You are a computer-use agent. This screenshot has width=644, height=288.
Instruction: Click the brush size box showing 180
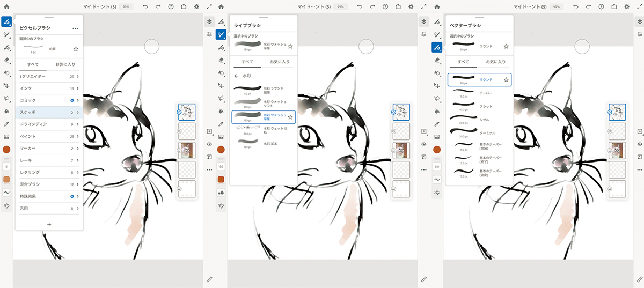(221, 167)
